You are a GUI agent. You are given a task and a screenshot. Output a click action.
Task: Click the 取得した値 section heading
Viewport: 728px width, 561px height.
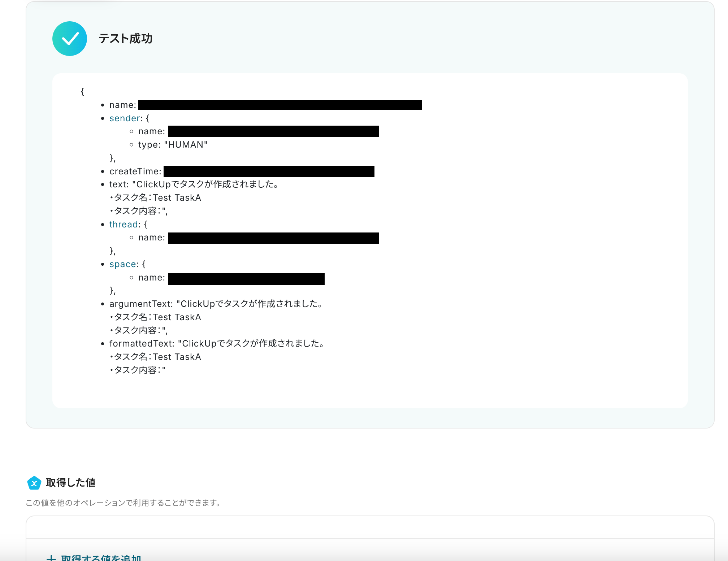tap(71, 483)
